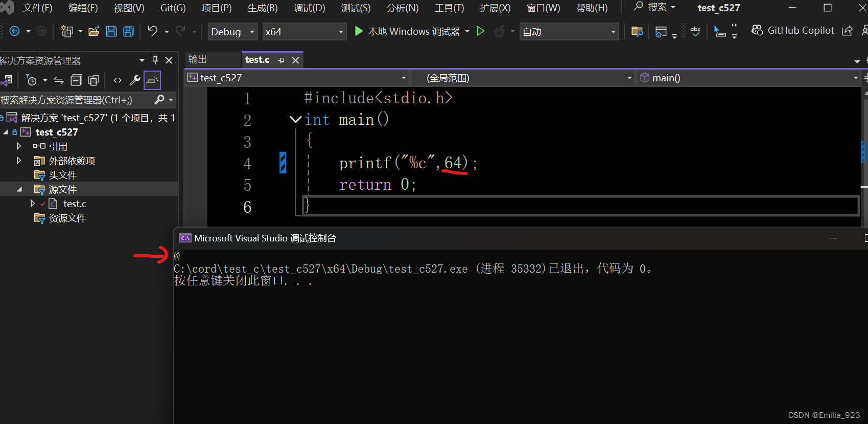The width and height of the screenshot is (868, 424).
Task: Click the view code angle brackets icon
Action: pyautogui.click(x=118, y=80)
